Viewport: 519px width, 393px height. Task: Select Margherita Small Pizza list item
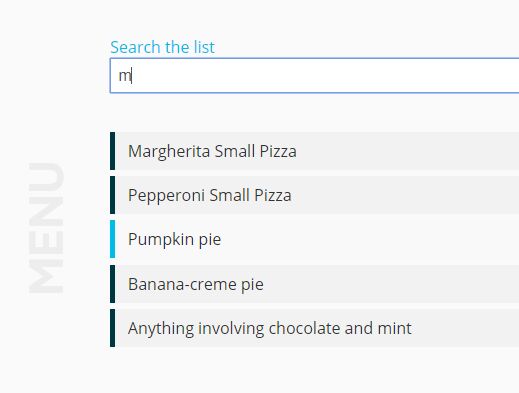point(314,151)
